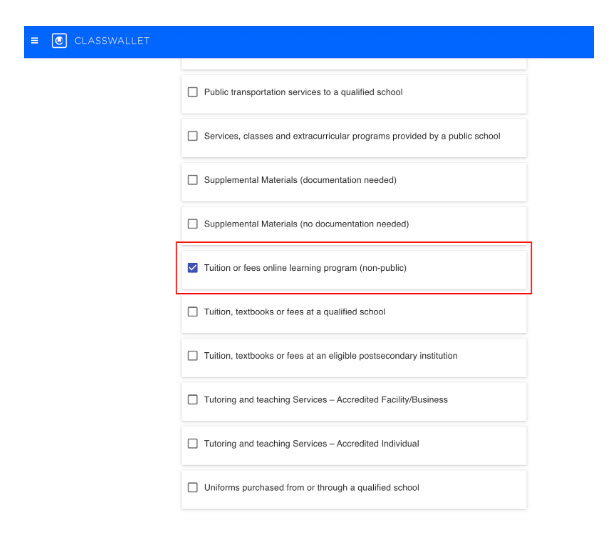Click the CLASSWALLET brand name text
The width and height of the screenshot is (609, 535).
click(x=111, y=41)
